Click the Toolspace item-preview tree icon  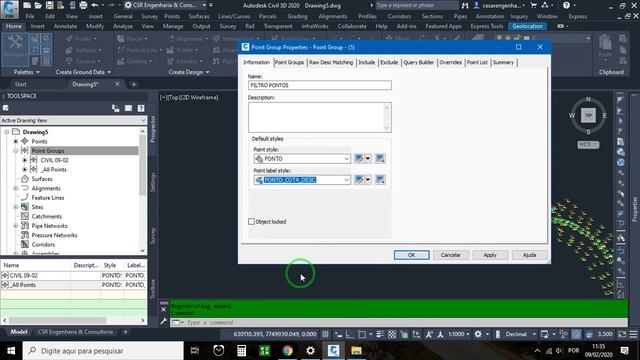click(116, 108)
